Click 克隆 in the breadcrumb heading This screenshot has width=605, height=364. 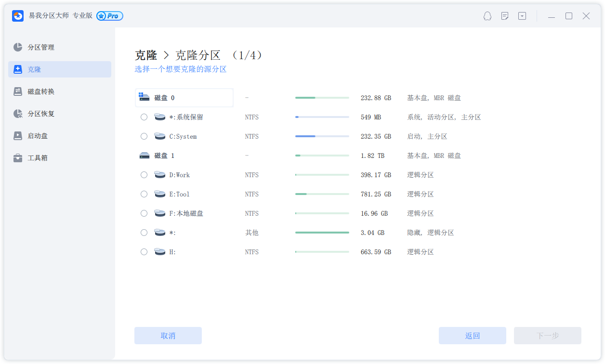(x=146, y=55)
